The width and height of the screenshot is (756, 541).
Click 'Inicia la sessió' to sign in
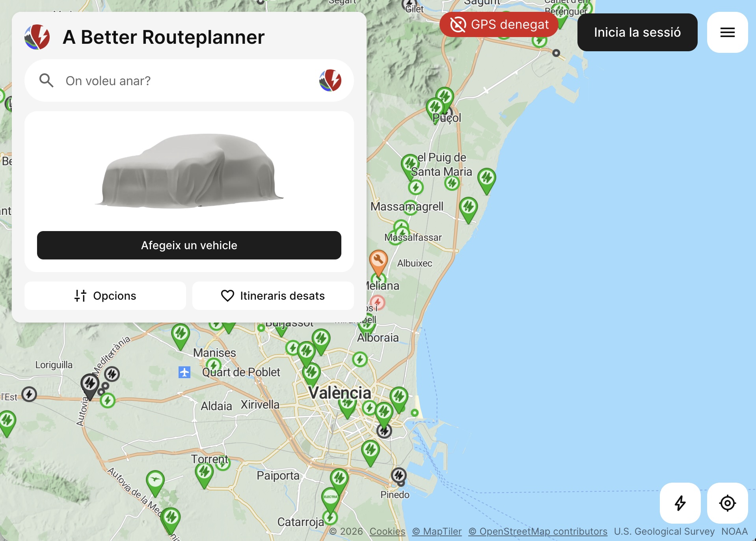click(637, 32)
